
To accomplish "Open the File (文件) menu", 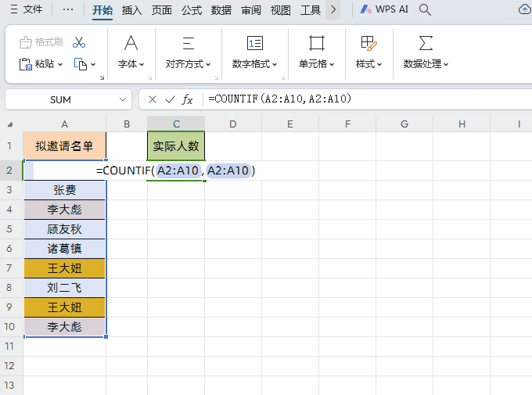I will coord(26,10).
